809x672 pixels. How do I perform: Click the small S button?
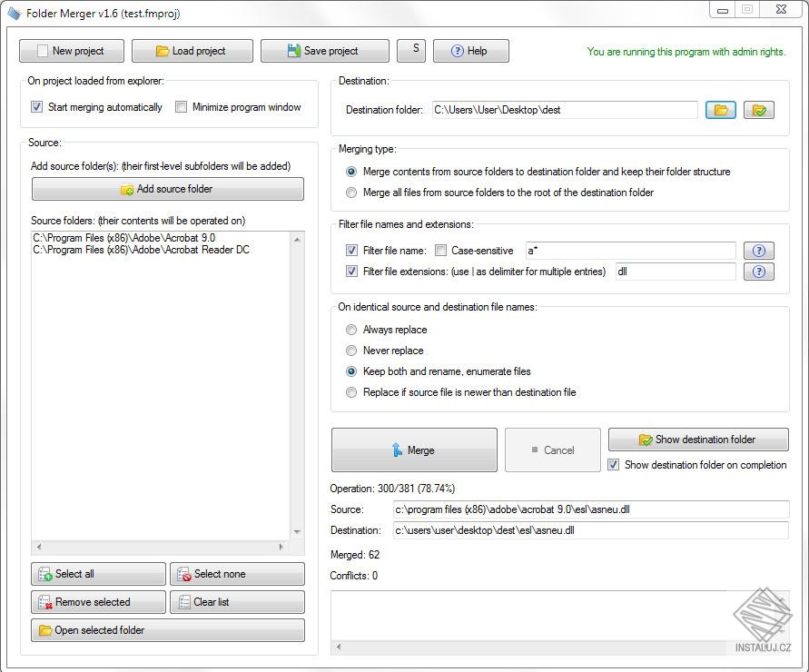411,51
